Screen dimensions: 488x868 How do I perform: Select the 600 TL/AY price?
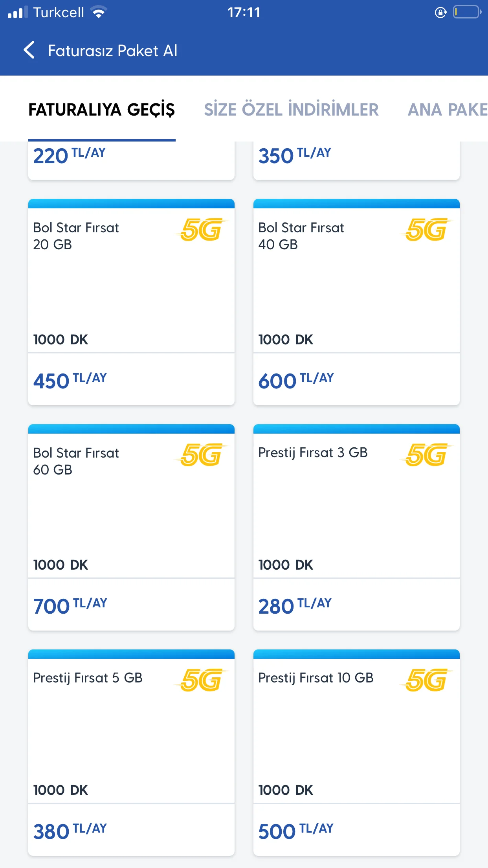click(x=296, y=381)
